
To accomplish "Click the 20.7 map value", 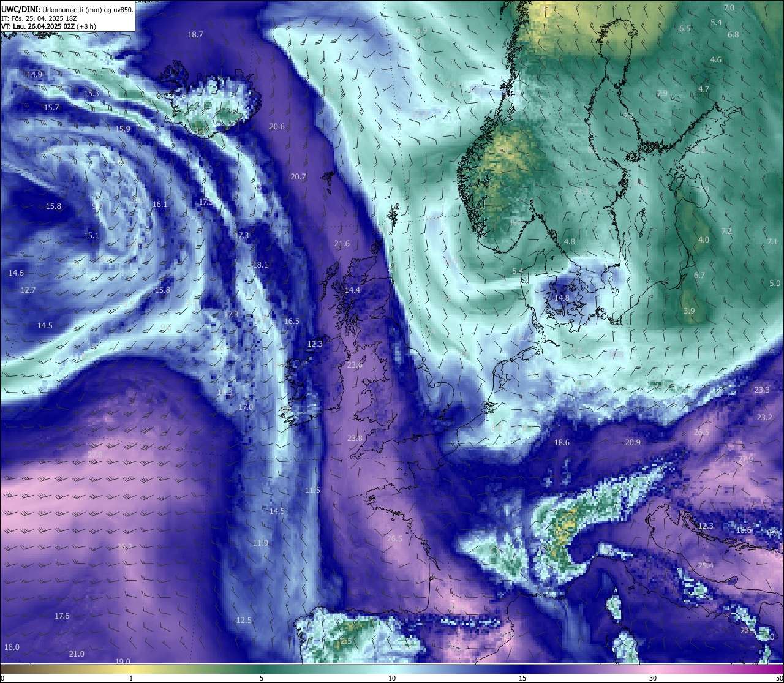I will click(298, 177).
